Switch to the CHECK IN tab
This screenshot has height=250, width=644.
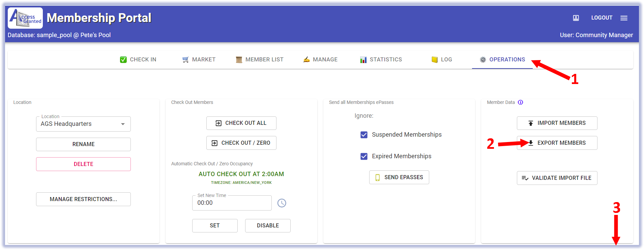tap(138, 60)
